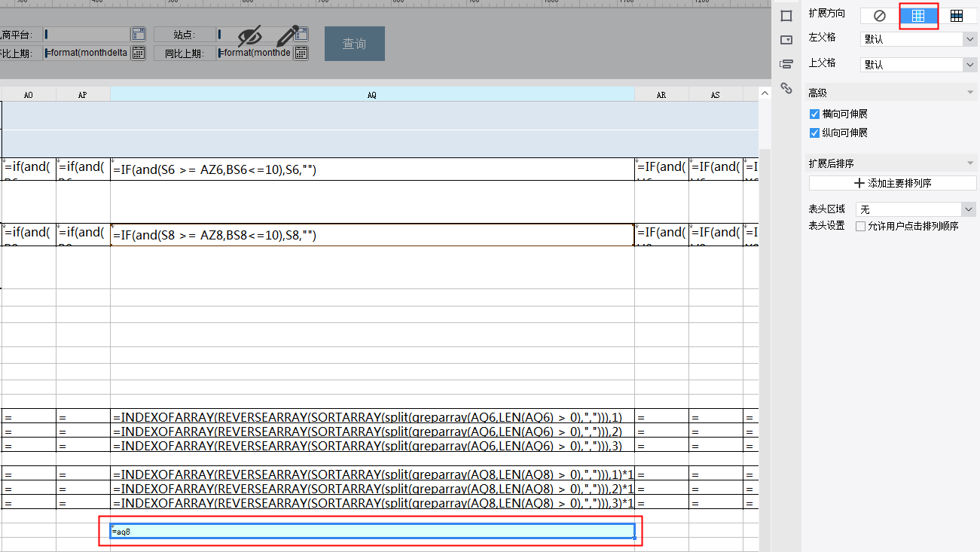Select cell with =IF(and(S8 >= AZ8 formula

point(372,235)
